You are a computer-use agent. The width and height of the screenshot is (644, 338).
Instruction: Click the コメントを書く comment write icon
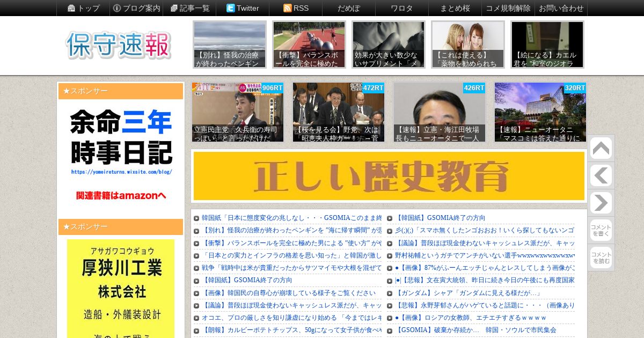(x=601, y=231)
